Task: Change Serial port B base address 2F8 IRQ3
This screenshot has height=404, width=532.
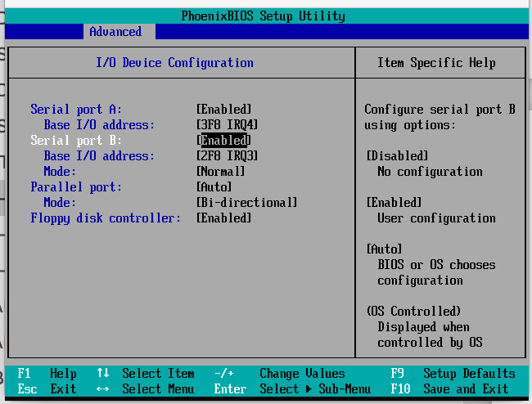Action: pyautogui.click(x=227, y=156)
